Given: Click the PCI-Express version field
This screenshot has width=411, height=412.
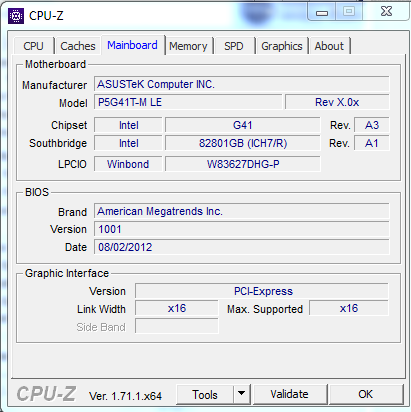Looking at the screenshot, I should pos(262,291).
